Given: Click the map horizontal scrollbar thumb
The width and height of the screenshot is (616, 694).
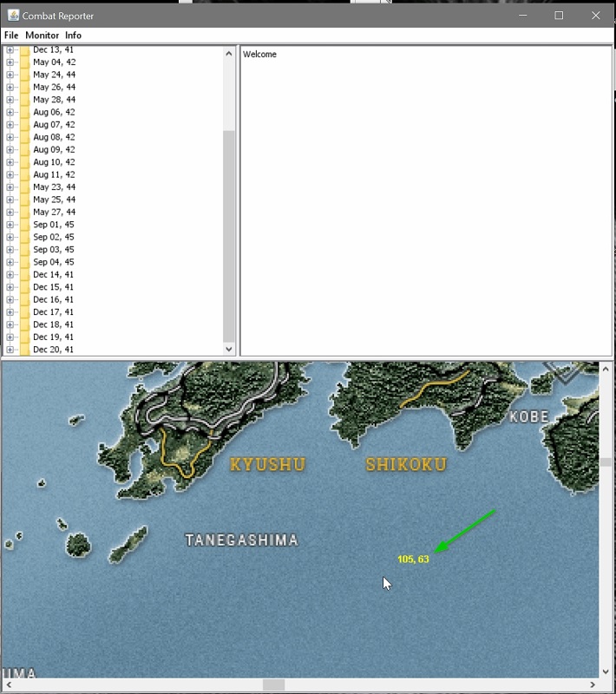Looking at the screenshot, I should tap(273, 684).
